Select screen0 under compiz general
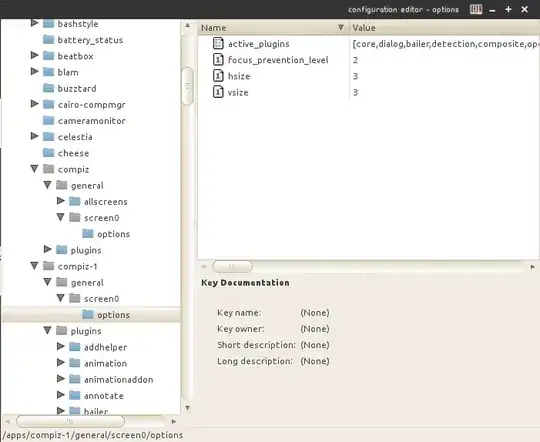Screen dimensions: 540x442 [x=102, y=218]
